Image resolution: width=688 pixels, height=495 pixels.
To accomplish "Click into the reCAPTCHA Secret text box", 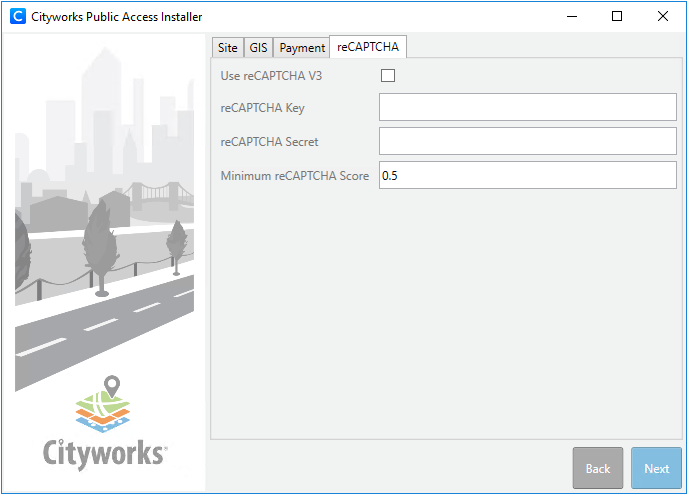I will point(528,142).
